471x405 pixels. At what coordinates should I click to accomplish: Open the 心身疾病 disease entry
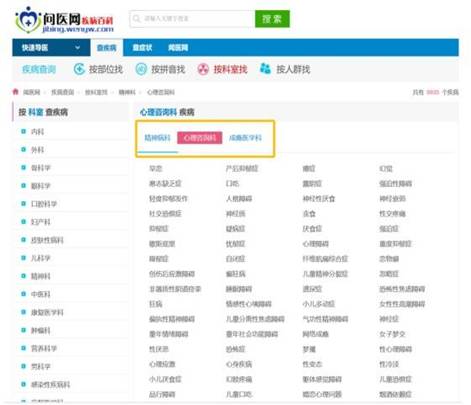click(x=239, y=364)
